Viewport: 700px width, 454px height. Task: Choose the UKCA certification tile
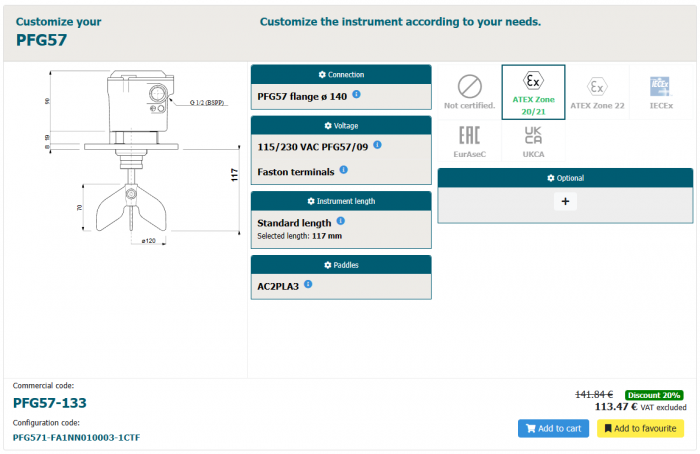point(533,141)
